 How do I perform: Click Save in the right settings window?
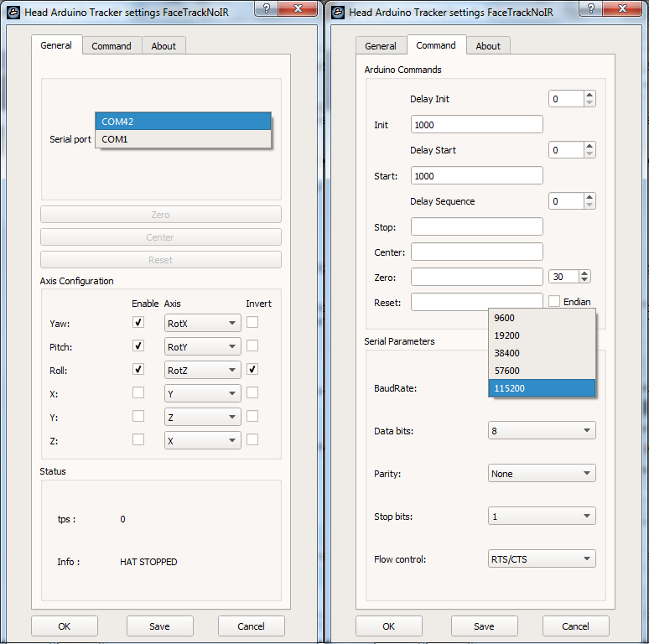(x=485, y=626)
